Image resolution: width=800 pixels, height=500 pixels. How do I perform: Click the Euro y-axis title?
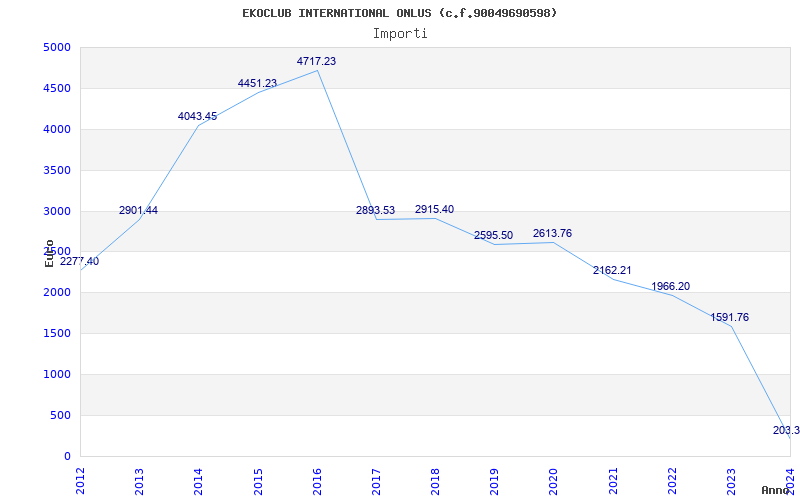(x=49, y=253)
